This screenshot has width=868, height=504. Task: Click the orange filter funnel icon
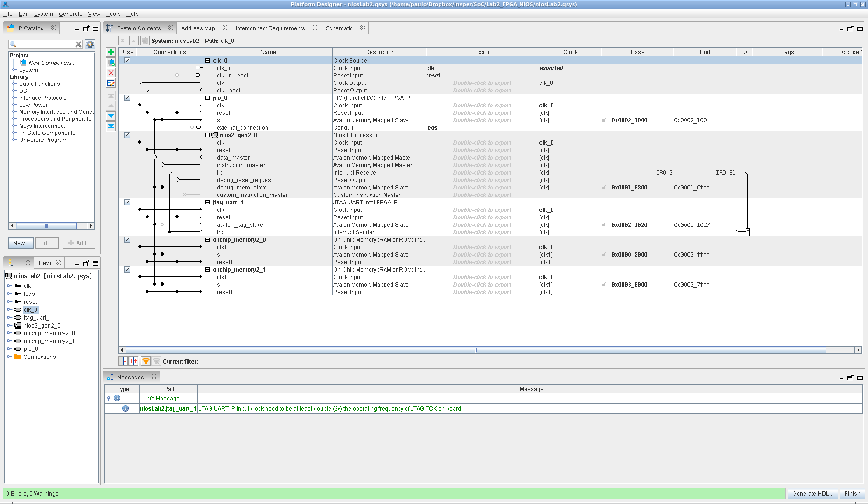coord(146,361)
